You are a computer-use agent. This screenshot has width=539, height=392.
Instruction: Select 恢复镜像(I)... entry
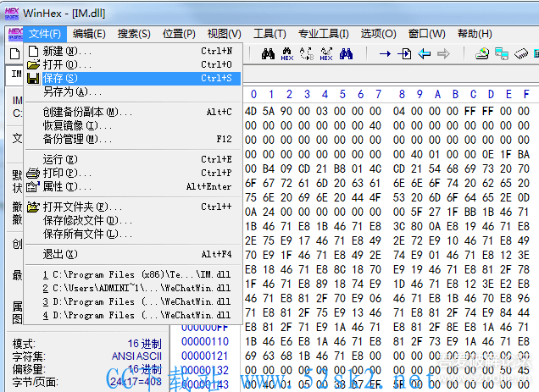133,125
